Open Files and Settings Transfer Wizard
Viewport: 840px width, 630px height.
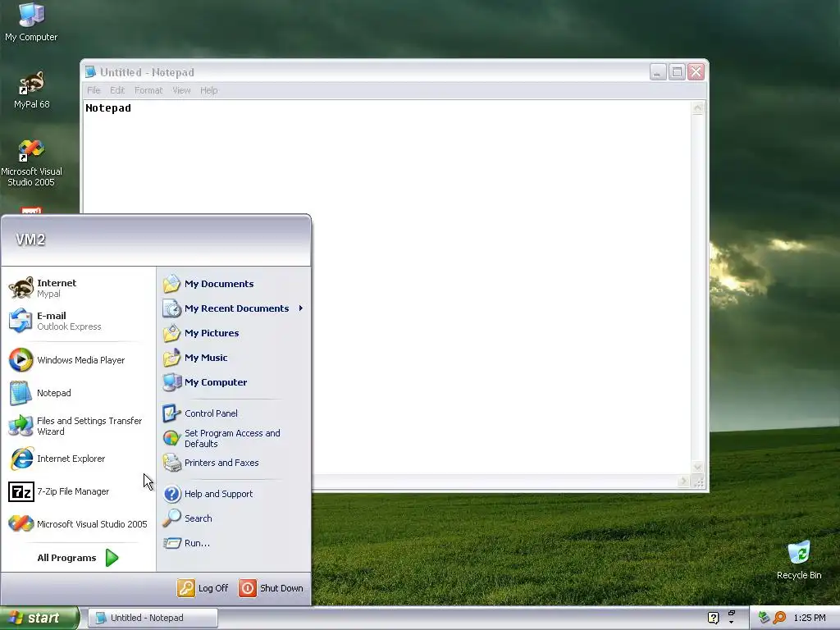78,426
